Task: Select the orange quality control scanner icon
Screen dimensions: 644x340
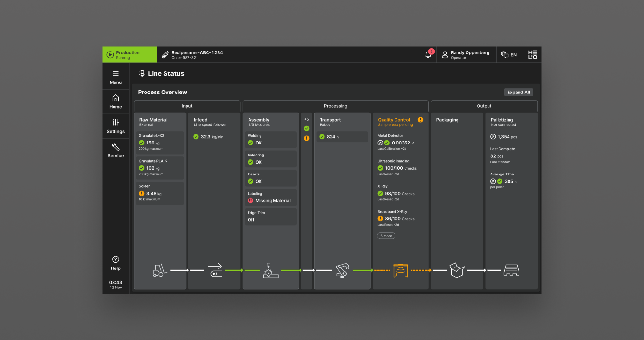Action: (400, 270)
